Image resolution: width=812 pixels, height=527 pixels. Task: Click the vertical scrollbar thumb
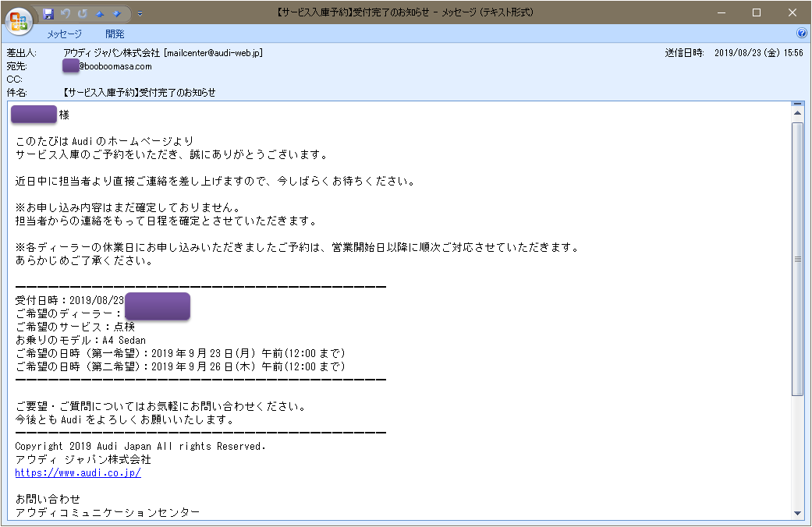[x=797, y=259]
